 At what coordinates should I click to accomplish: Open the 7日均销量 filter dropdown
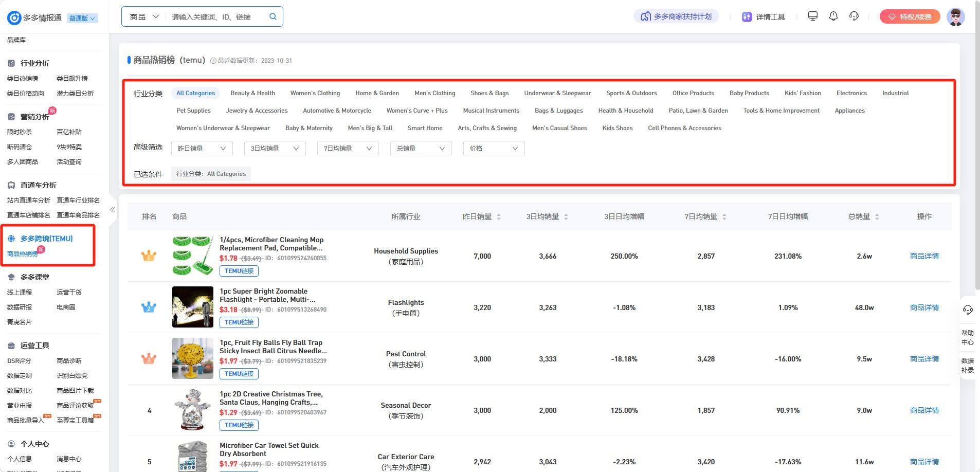click(x=348, y=149)
